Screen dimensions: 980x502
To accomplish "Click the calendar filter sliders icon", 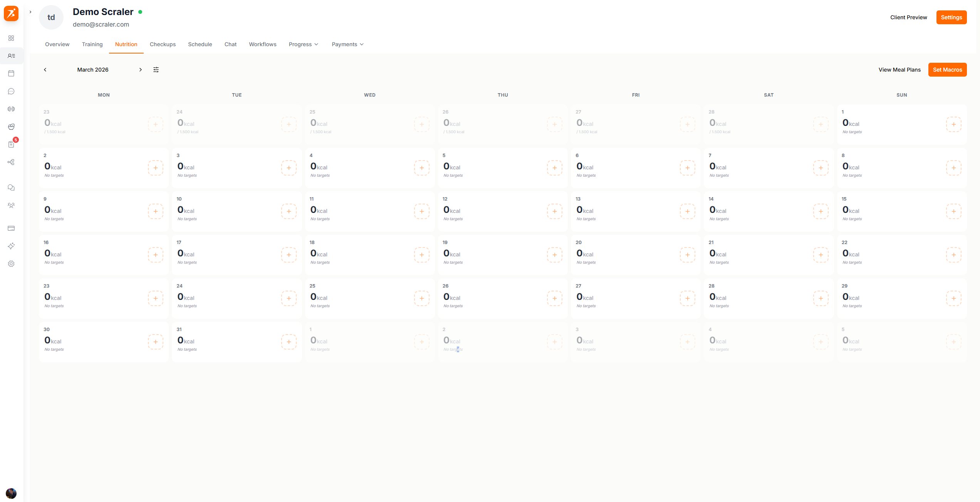I will (x=156, y=70).
